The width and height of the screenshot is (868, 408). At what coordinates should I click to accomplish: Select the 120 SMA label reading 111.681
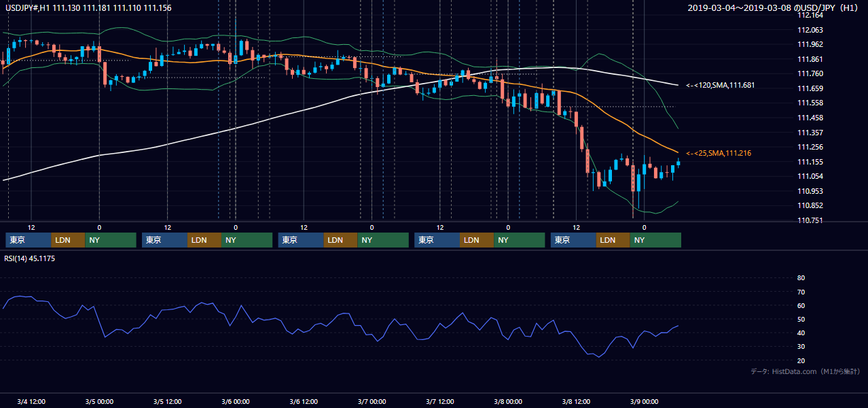click(x=720, y=85)
